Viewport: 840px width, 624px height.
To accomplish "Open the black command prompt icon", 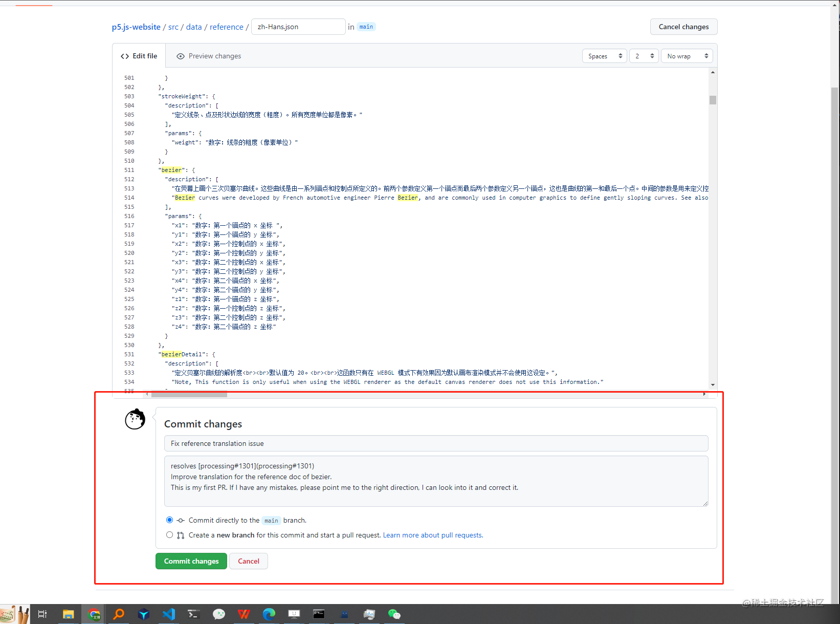I will [319, 614].
